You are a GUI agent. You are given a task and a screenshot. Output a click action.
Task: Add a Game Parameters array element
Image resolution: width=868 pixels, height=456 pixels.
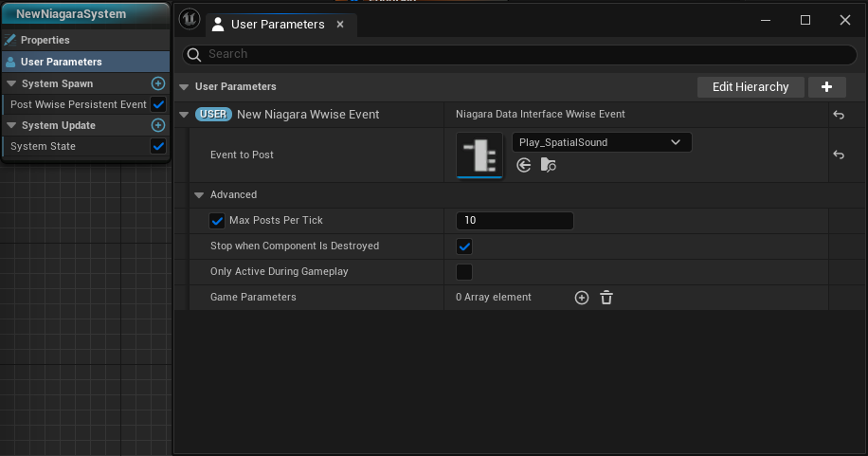coord(582,298)
